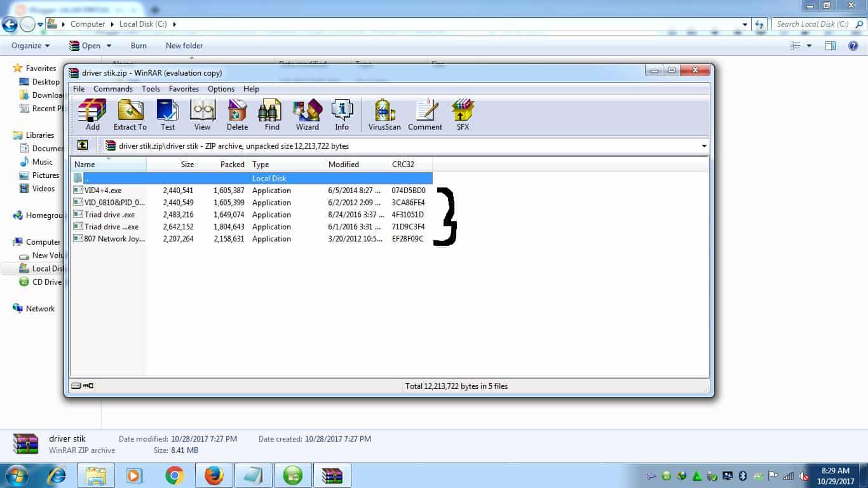Screen dimensions: 868x488
Task: Select the parent folder '..' row
Action: tap(252, 179)
